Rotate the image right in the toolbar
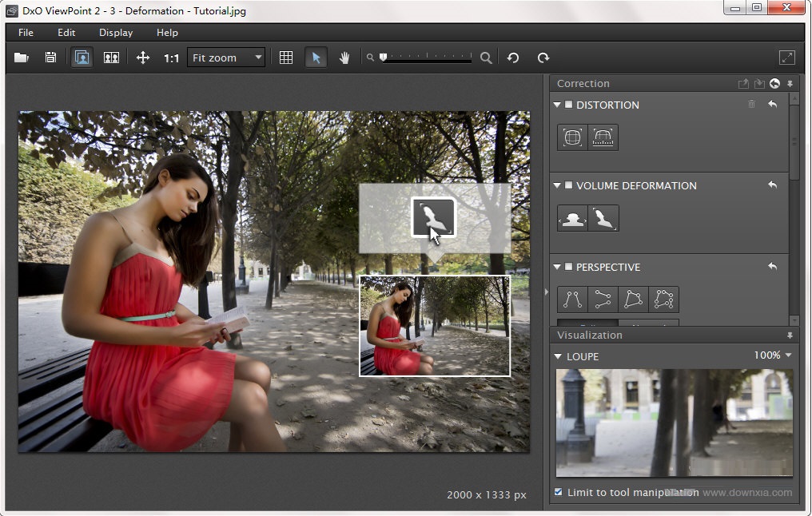Image resolution: width=812 pixels, height=516 pixels. coord(543,58)
